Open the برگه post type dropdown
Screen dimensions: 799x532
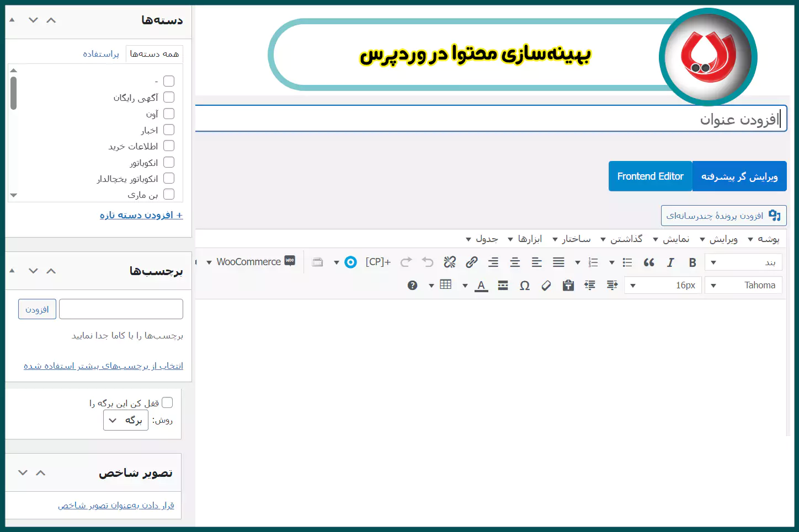[x=125, y=420]
